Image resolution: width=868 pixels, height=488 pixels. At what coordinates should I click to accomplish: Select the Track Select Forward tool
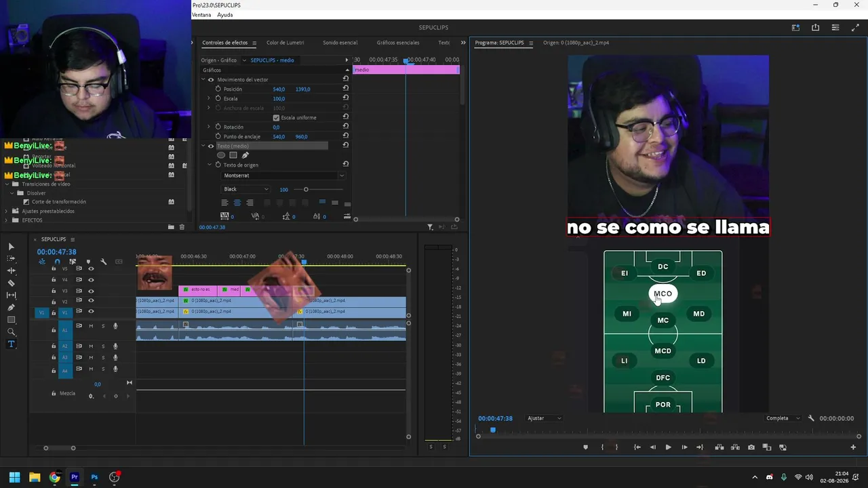[11, 259]
